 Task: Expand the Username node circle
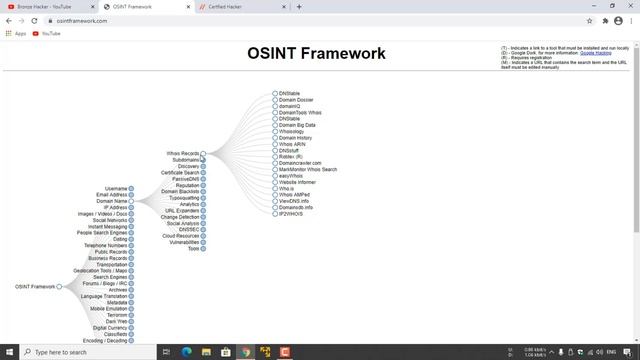pyautogui.click(x=131, y=189)
